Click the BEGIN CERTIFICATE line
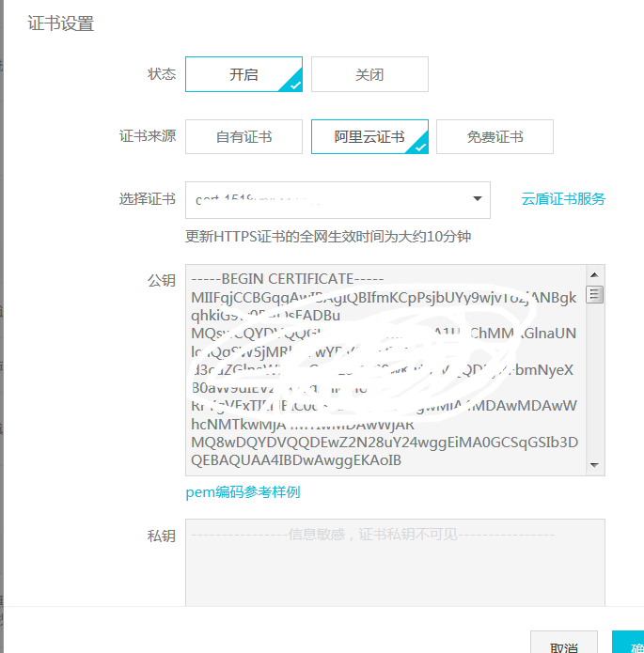 [287, 279]
